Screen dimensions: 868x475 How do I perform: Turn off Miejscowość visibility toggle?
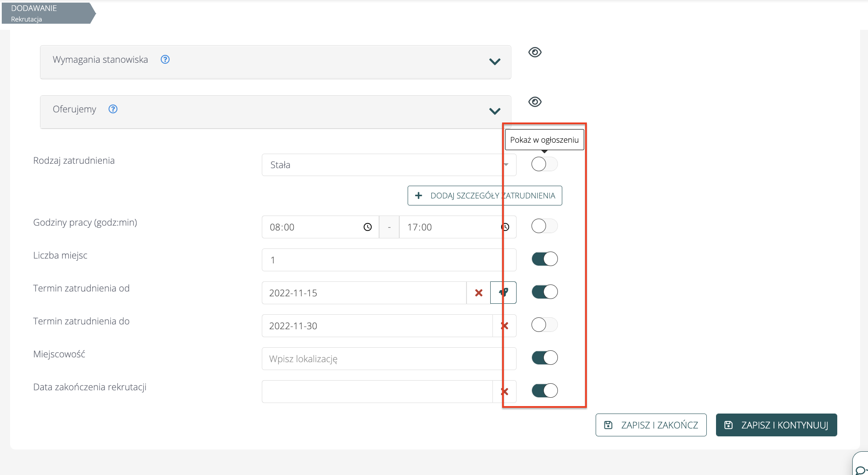(544, 358)
